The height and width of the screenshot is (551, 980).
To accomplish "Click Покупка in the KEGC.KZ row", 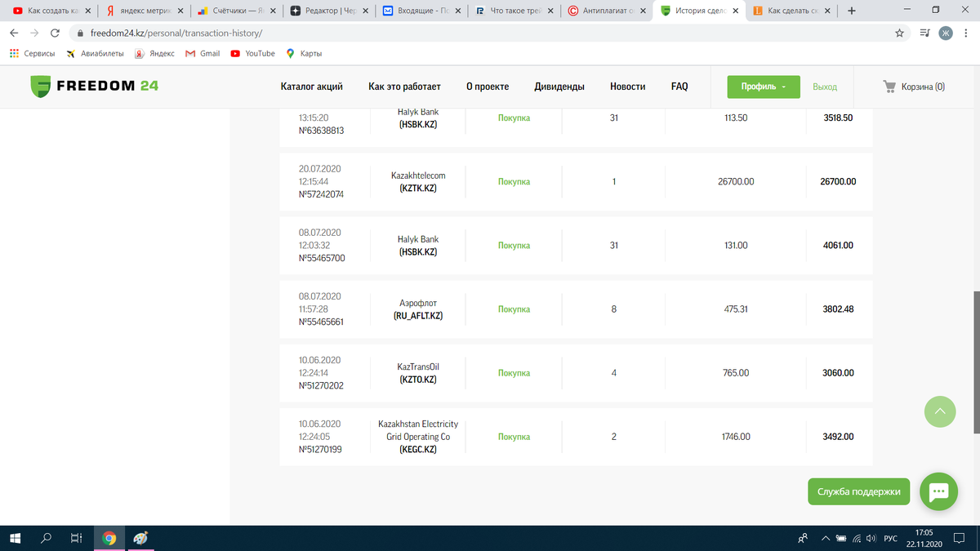I will (x=514, y=437).
